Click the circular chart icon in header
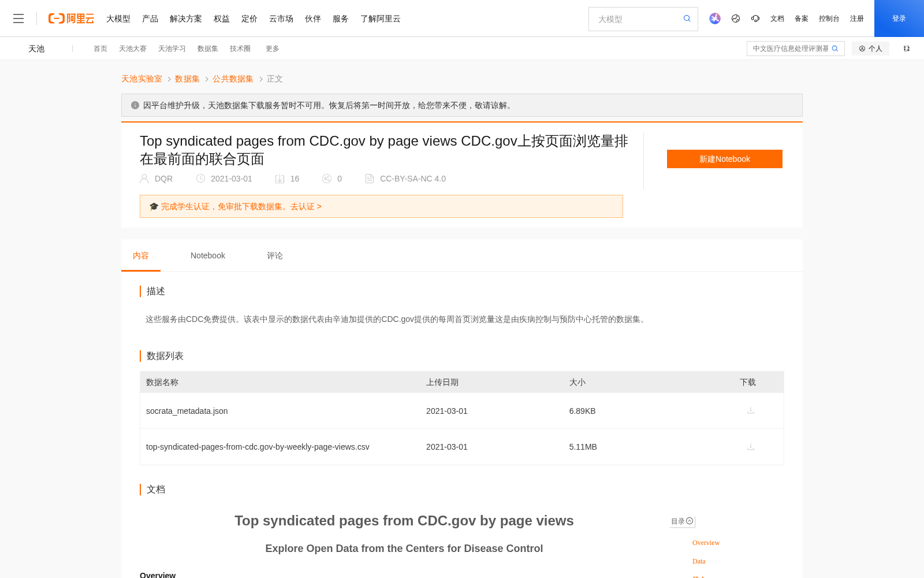 (736, 18)
